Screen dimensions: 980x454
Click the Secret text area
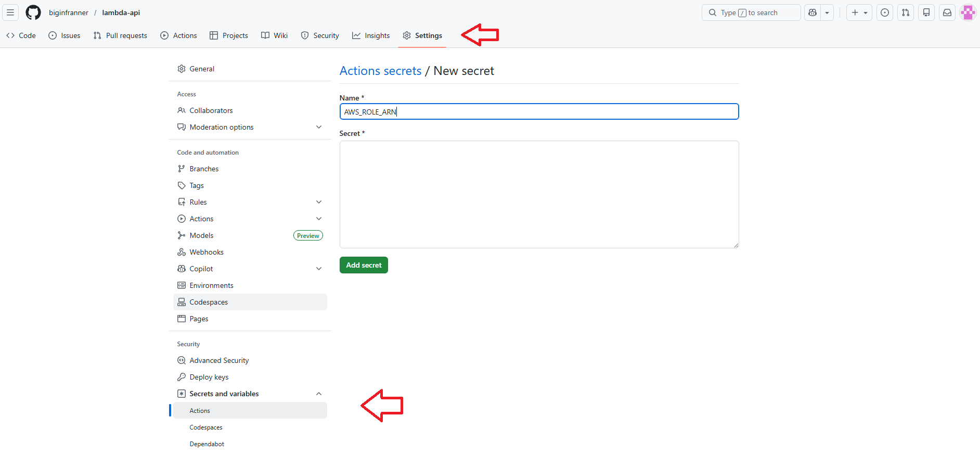539,194
